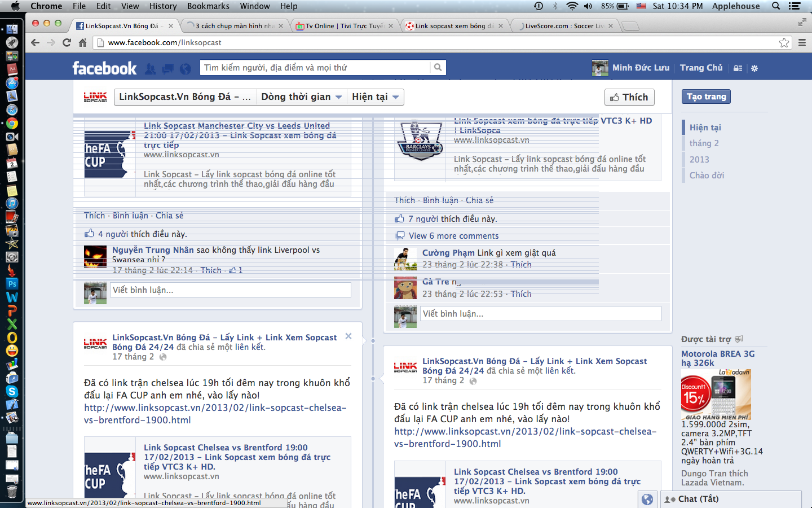Reload the Facebook page
The image size is (812, 508).
(x=67, y=43)
